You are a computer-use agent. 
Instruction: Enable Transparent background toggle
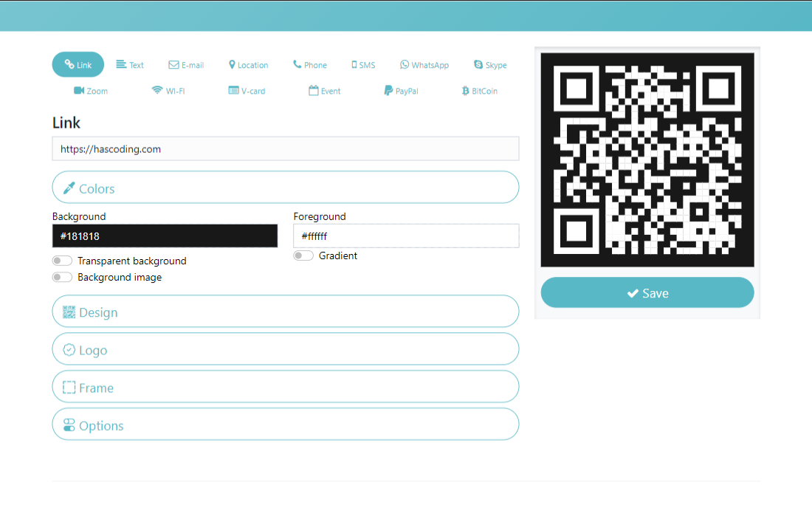point(62,261)
